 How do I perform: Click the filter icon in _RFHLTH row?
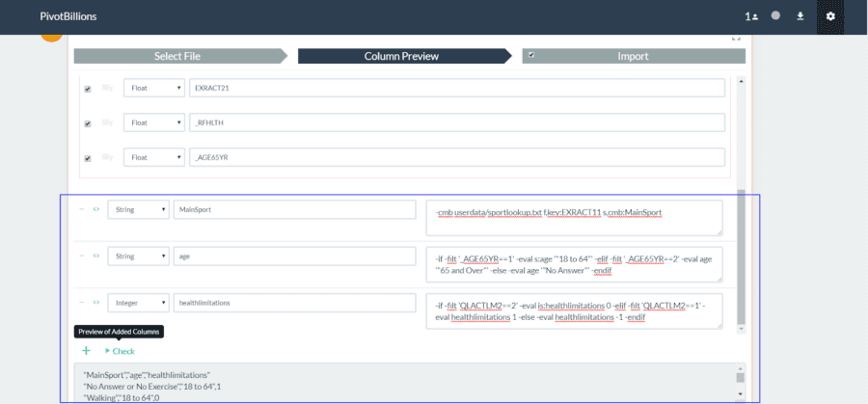(107, 122)
